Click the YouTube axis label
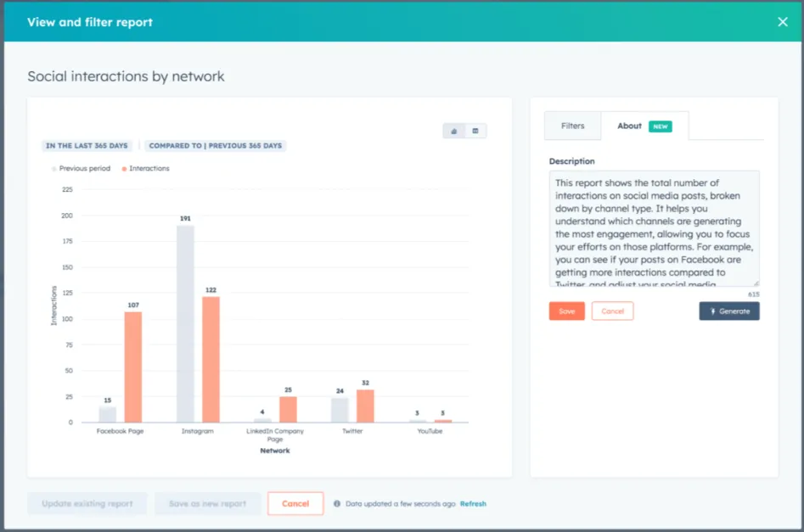This screenshot has width=804, height=532. click(x=430, y=431)
